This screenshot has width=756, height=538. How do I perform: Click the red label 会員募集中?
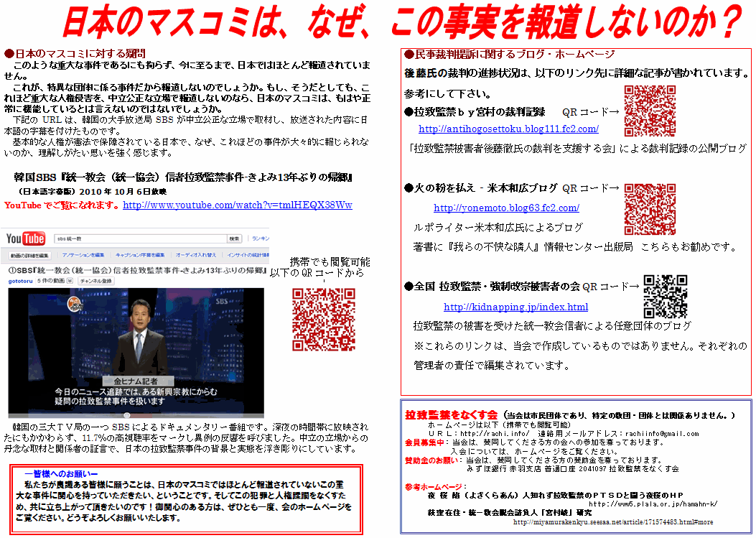pos(424,442)
